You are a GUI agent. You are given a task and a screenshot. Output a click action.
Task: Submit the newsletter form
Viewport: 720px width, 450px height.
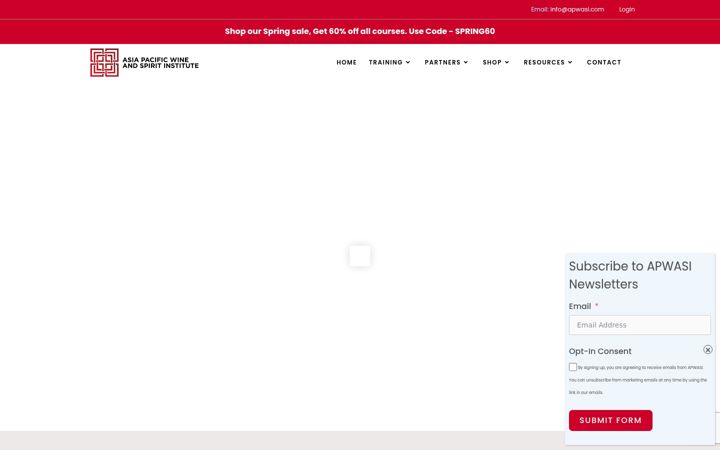(x=610, y=420)
